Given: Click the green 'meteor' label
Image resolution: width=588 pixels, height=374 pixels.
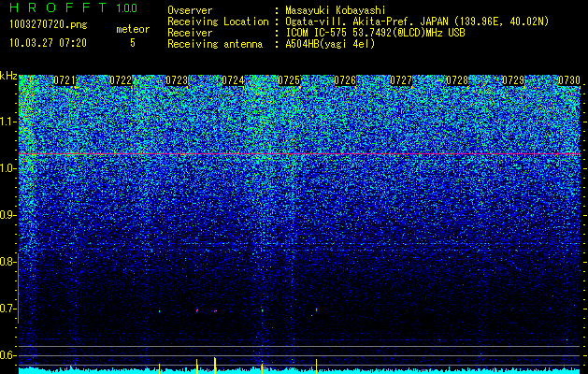Looking at the screenshot, I should click(x=133, y=29).
